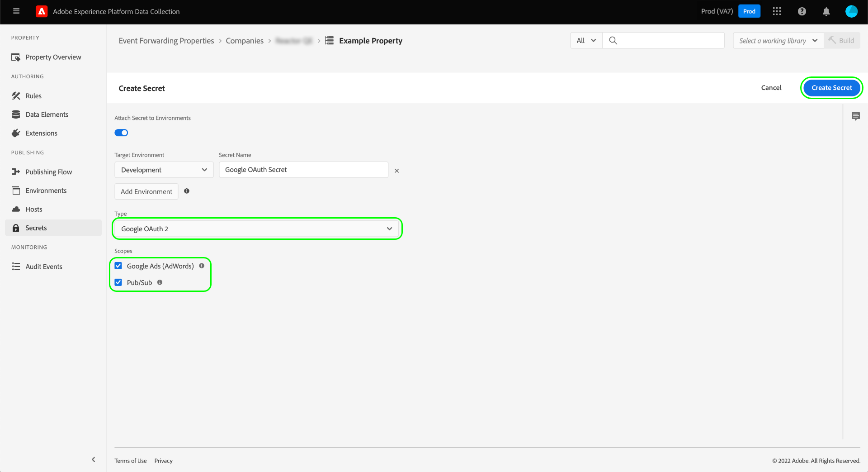
Task: Click the Extensions plug icon
Action: pos(16,133)
